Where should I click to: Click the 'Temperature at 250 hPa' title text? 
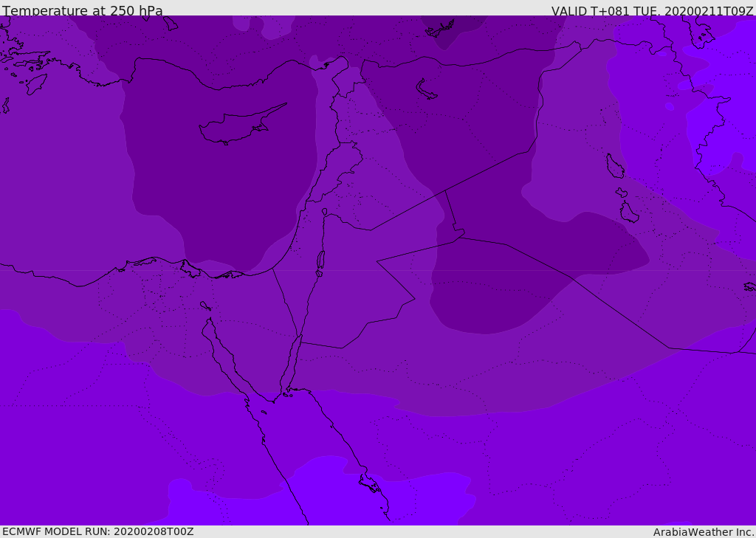pyautogui.click(x=83, y=10)
